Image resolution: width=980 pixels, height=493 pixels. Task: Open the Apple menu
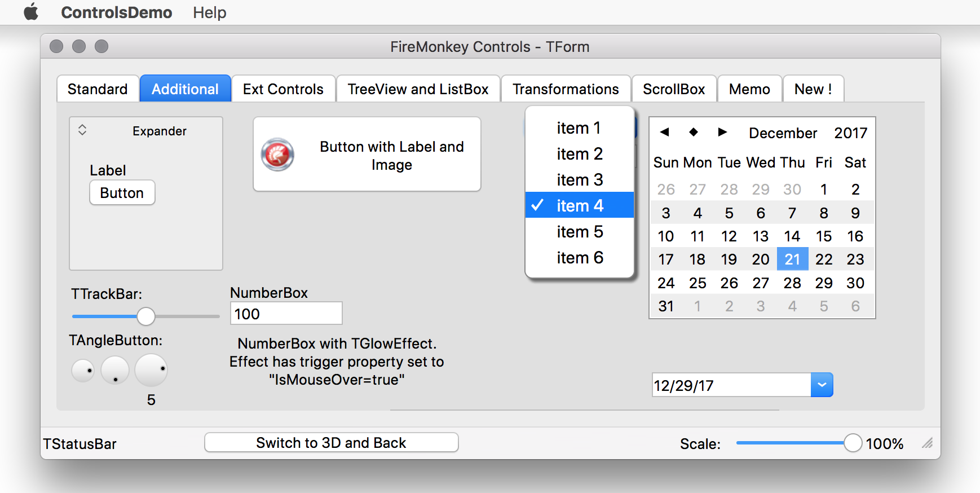[31, 12]
